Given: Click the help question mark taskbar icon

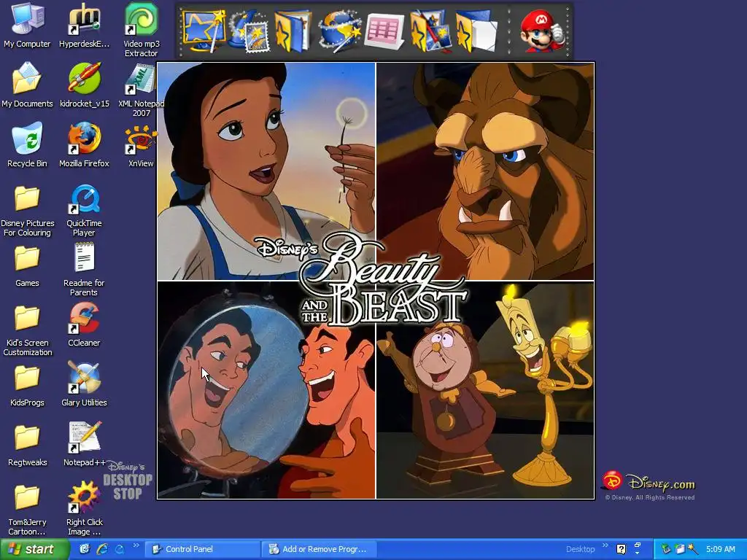Looking at the screenshot, I should (621, 549).
